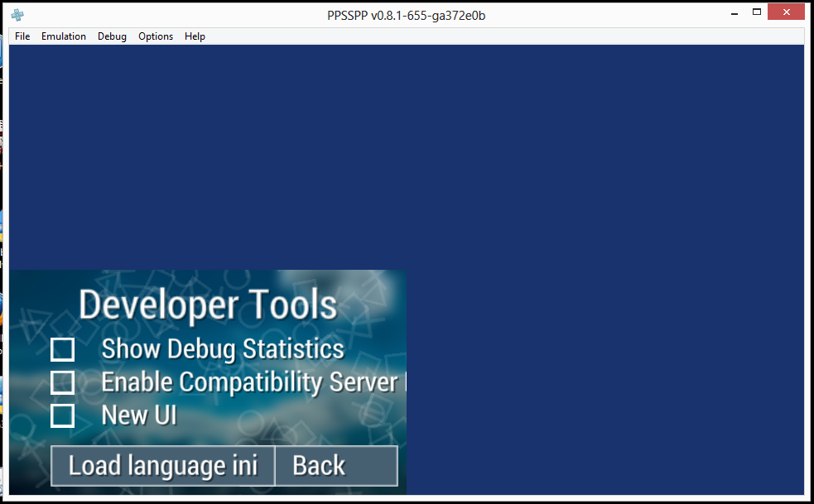Click the PPSSPP app icon in title bar
814x504 pixels.
(17, 15)
